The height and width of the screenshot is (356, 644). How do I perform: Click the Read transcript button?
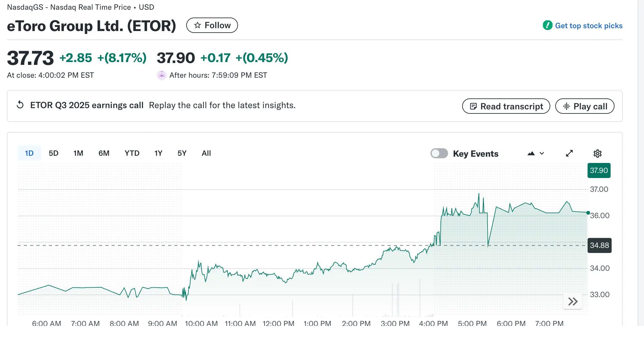pyautogui.click(x=506, y=106)
